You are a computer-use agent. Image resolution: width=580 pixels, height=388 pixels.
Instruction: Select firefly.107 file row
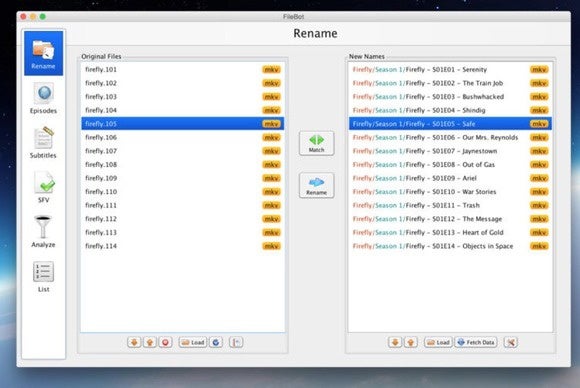pyautogui.click(x=183, y=151)
